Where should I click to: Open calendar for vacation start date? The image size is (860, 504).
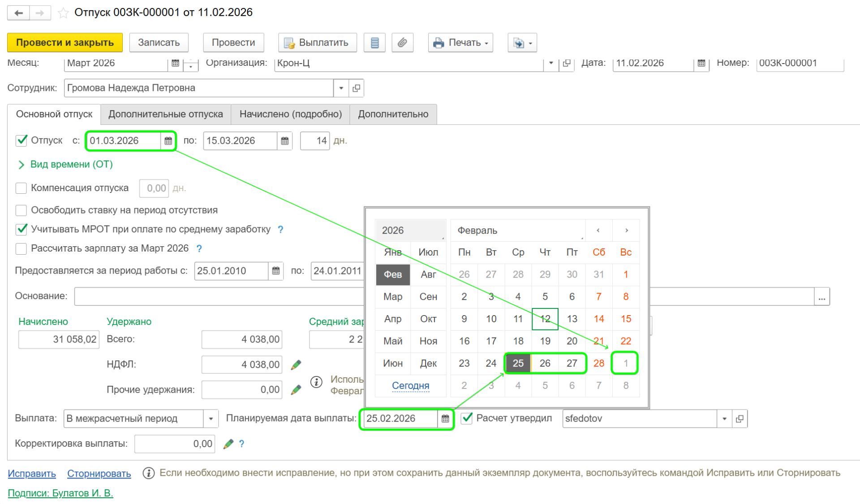click(168, 141)
